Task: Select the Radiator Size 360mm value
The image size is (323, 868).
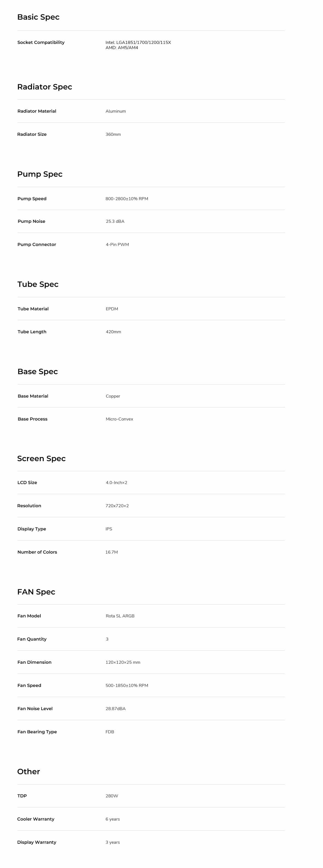Action: [113, 134]
